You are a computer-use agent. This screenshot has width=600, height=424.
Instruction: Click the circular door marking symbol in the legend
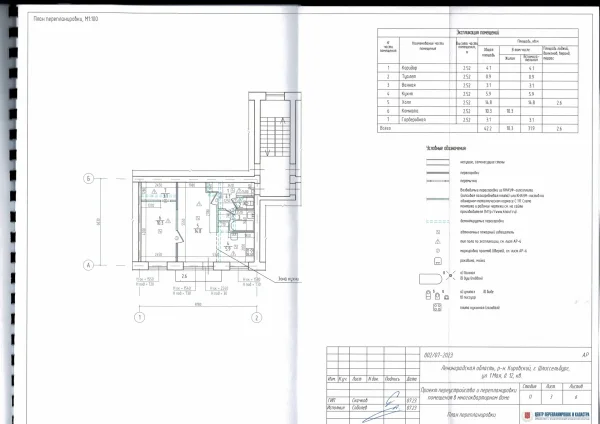coord(438,251)
